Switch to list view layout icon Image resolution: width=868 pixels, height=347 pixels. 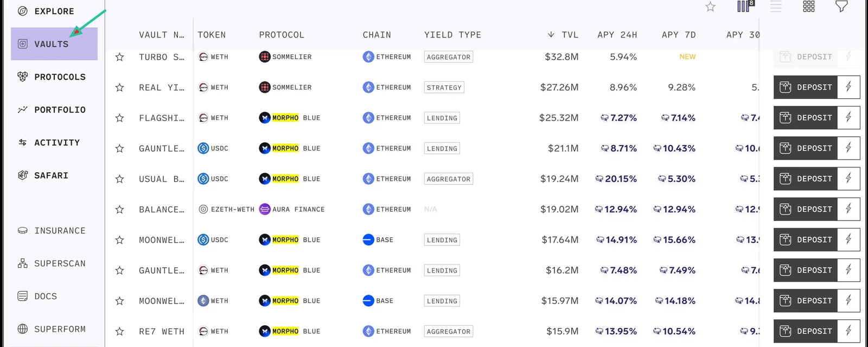coord(776,7)
